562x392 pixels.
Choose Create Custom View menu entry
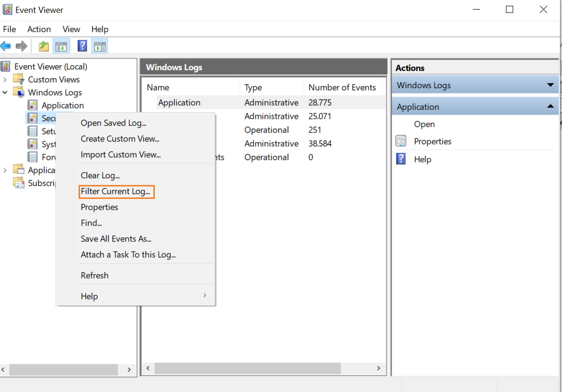(x=120, y=139)
